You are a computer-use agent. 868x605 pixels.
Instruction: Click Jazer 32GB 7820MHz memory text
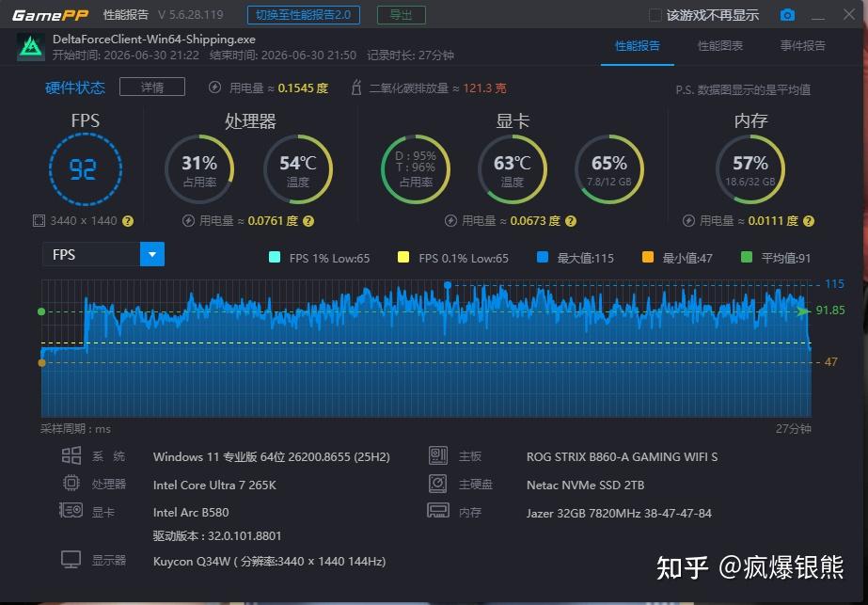(619, 513)
